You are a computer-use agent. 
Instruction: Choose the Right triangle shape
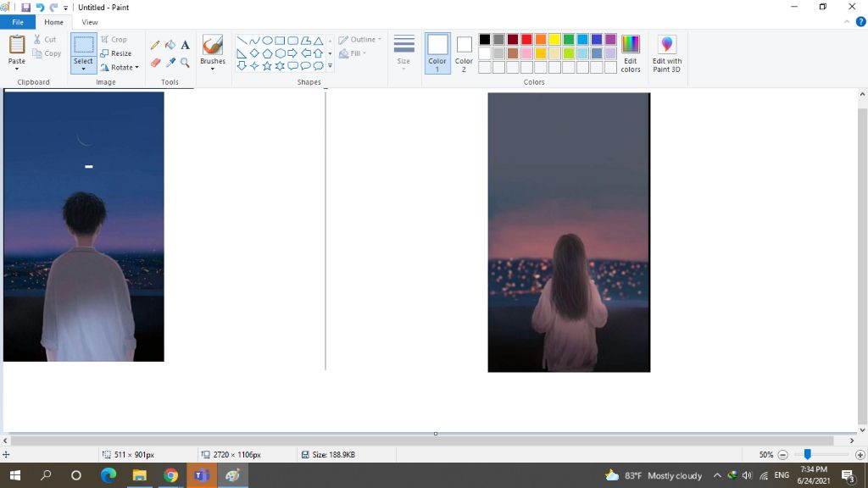(242, 53)
